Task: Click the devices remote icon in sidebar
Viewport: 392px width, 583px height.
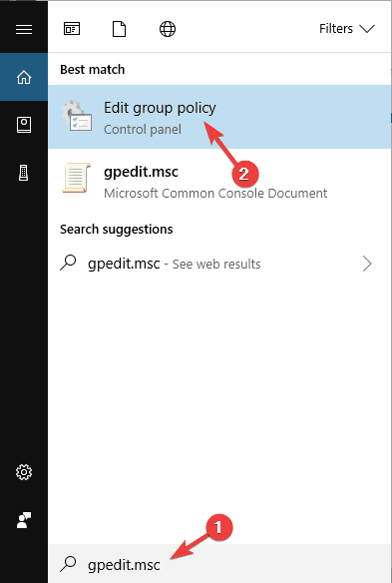Action: coord(23,173)
